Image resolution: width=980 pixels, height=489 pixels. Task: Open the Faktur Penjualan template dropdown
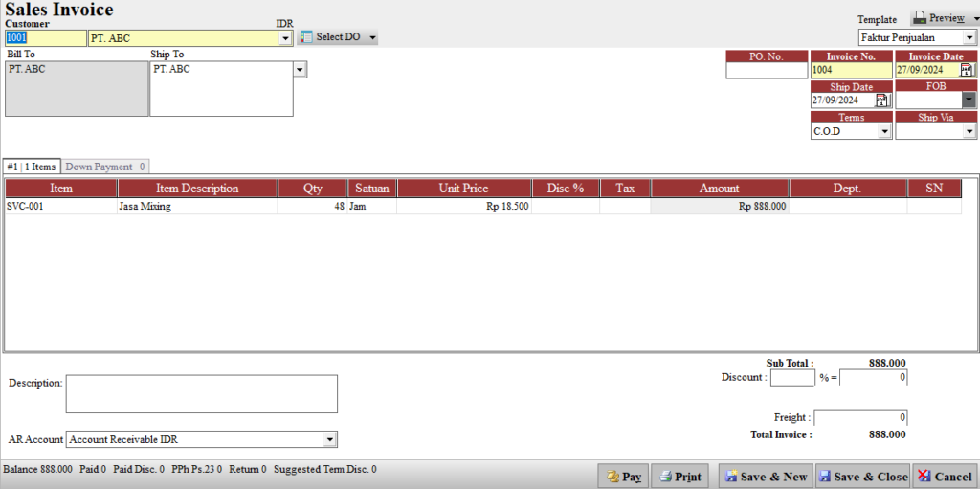[969, 38]
